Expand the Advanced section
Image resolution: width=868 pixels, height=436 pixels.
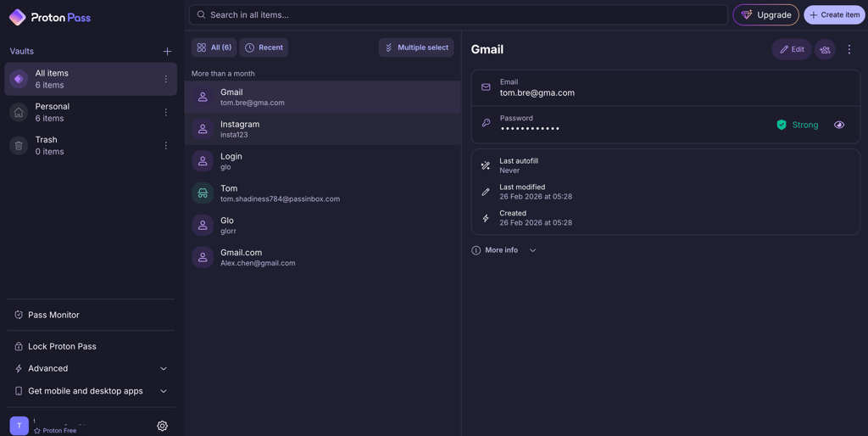[91, 368]
